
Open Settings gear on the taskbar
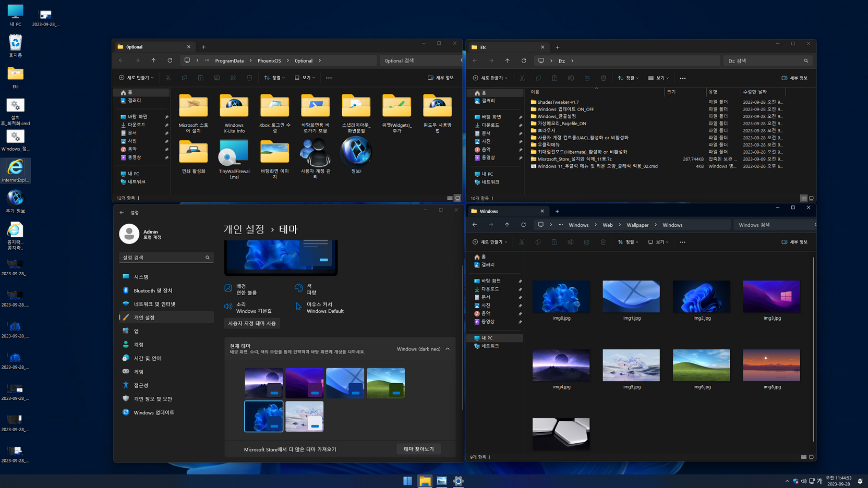(458, 481)
